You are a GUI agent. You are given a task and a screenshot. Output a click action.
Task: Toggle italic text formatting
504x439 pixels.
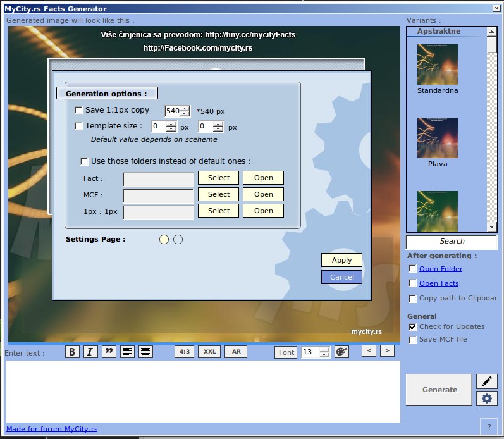(90, 352)
